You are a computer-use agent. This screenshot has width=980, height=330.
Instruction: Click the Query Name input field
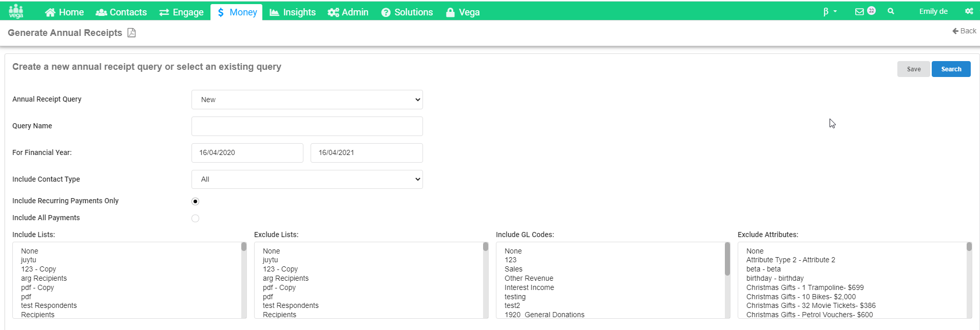coord(307,126)
